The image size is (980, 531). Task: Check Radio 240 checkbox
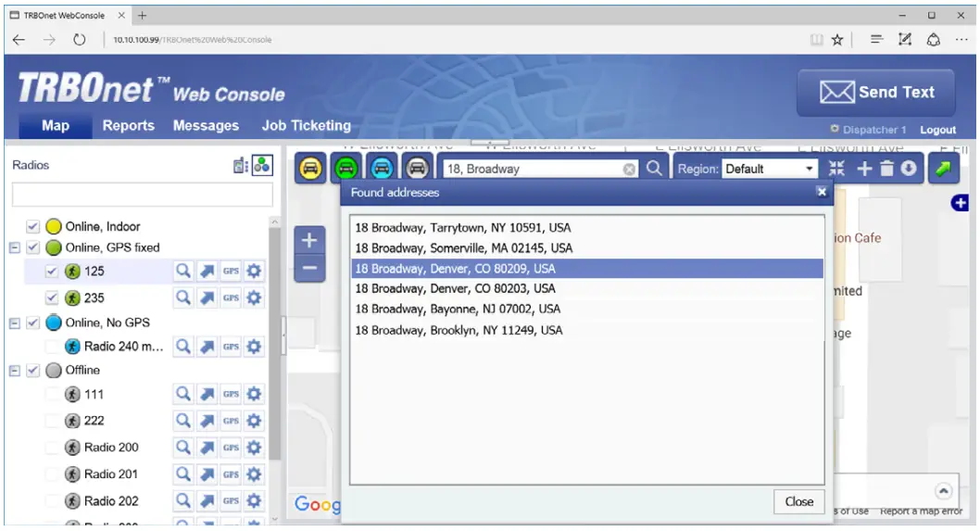[51, 347]
